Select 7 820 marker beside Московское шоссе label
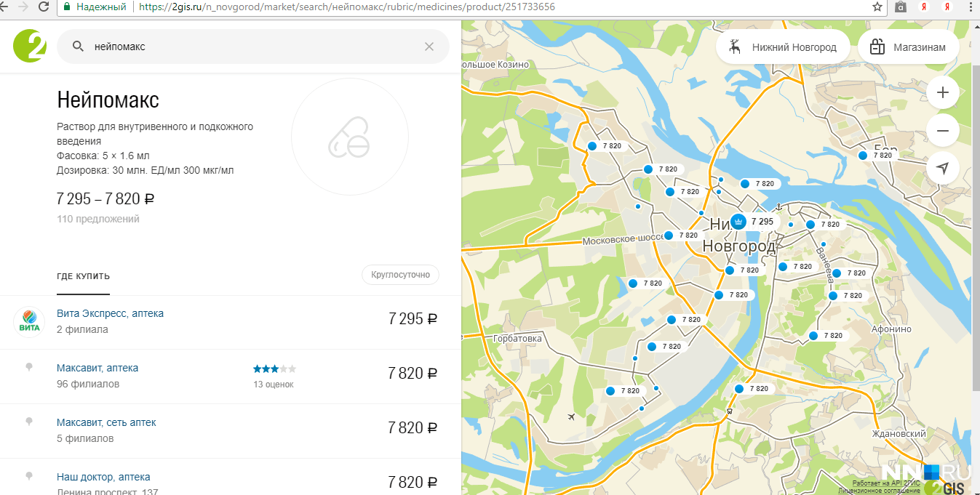This screenshot has width=980, height=495. pyautogui.click(x=669, y=236)
